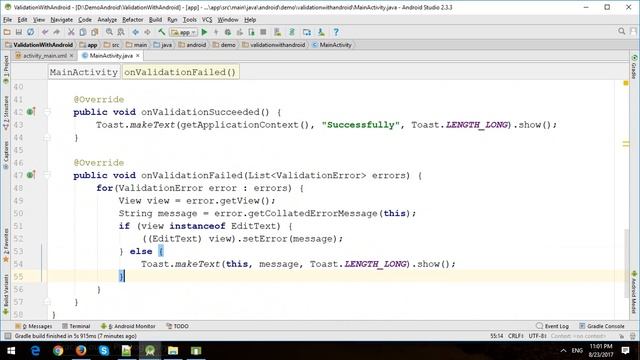Click the Replace icon in toolbar
Image resolution: width=640 pixels, height=360 pixels.
121,32
